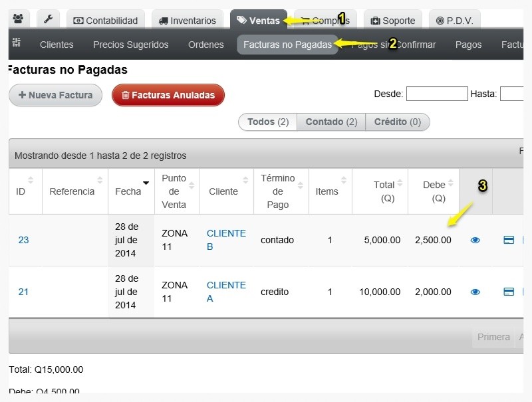Click the payment card icon for invoice 21
The height and width of the screenshot is (402, 532).
pos(509,292)
